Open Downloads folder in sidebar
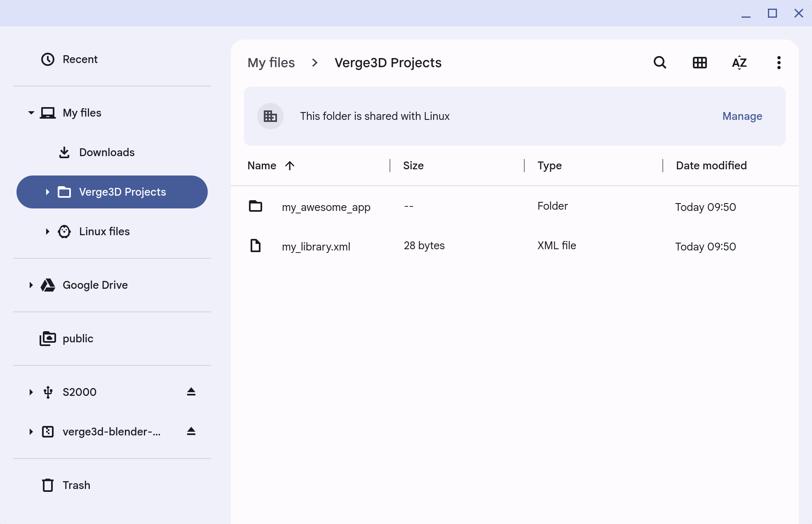 (112, 152)
